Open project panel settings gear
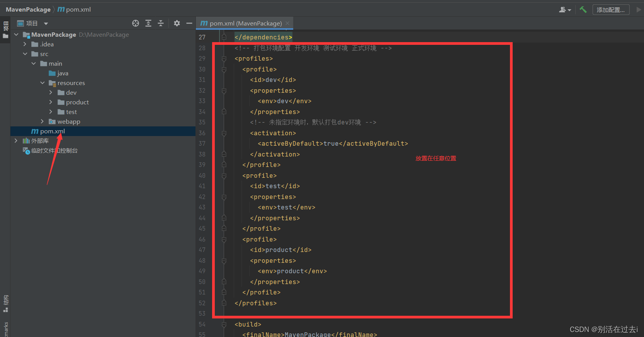Image resolution: width=644 pixels, height=337 pixels. pos(177,23)
